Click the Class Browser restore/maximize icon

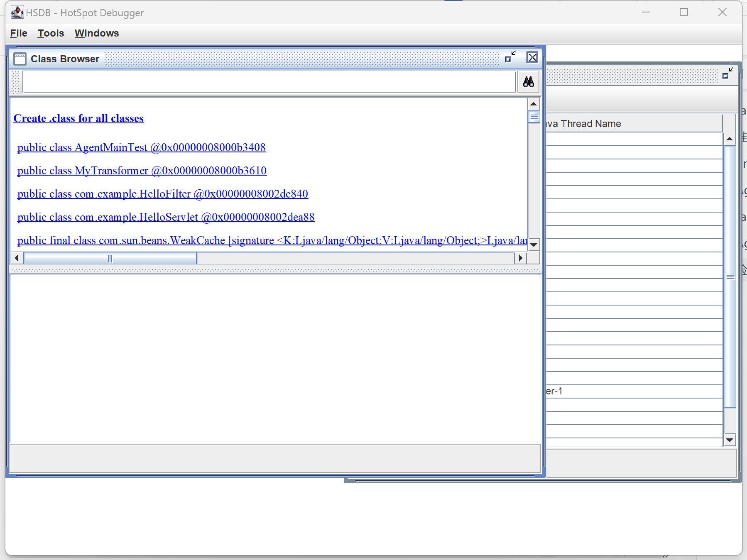510,57
